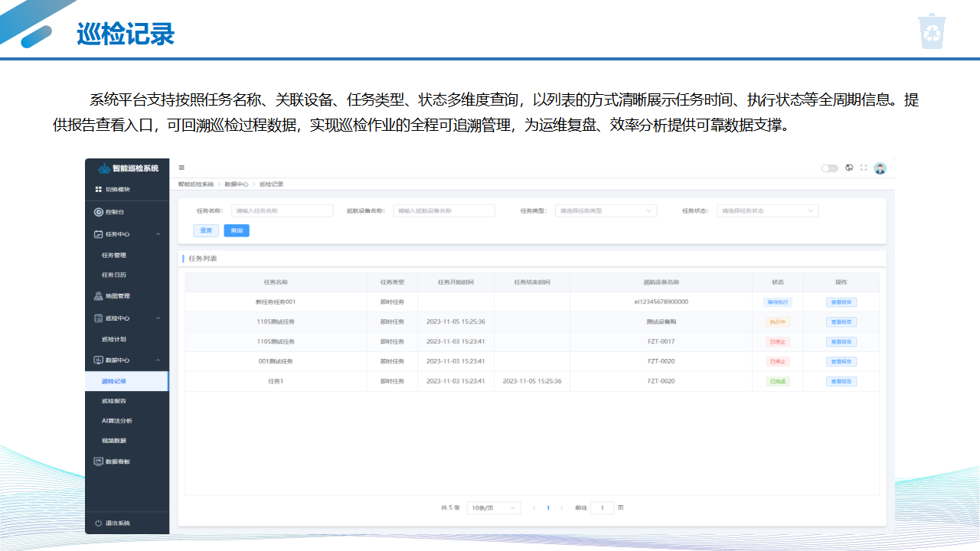980x551 pixels.
Task: View report for 001测试任务
Action: (841, 361)
